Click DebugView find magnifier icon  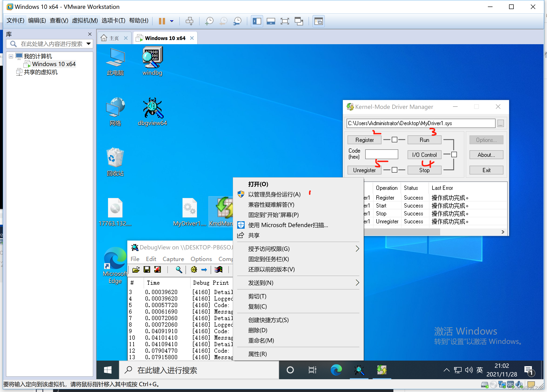click(179, 270)
